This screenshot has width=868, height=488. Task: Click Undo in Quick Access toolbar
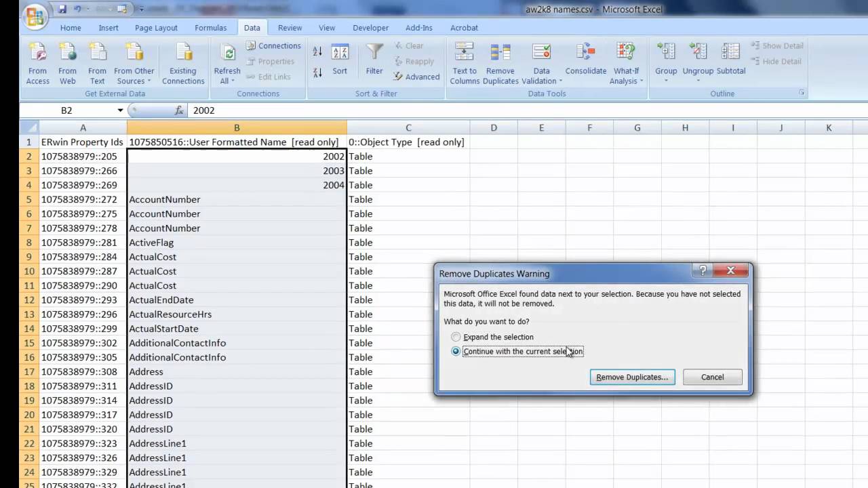click(x=78, y=9)
